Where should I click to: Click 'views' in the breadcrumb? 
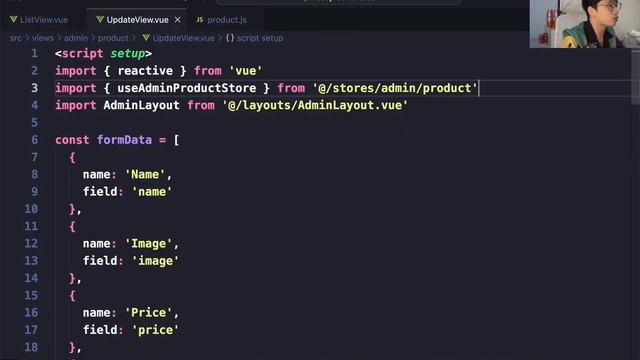tap(43, 38)
